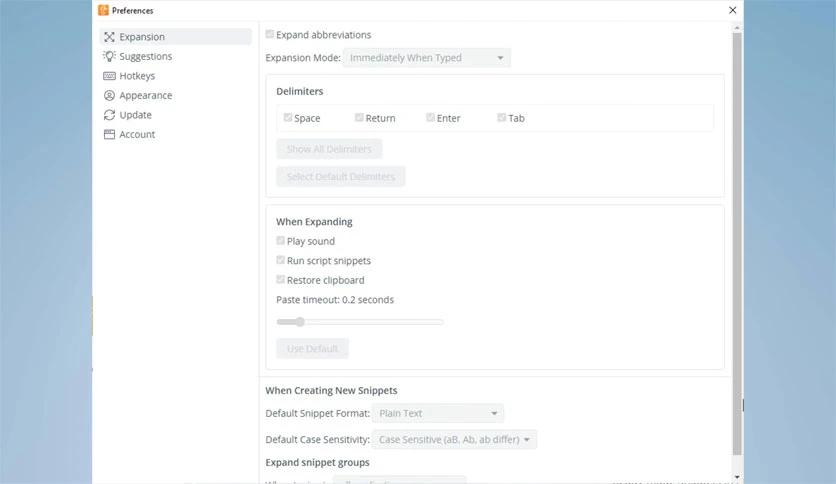Uncheck the Tab delimiter checkbox

502,118
